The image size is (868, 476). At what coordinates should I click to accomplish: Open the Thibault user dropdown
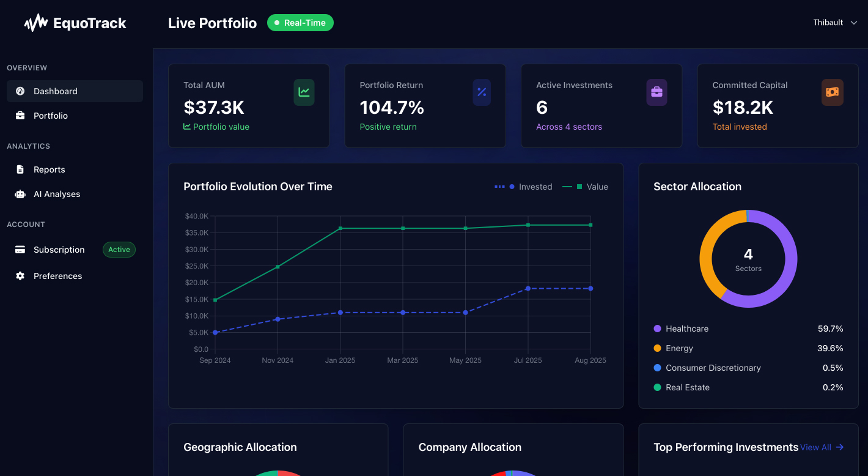tap(828, 23)
